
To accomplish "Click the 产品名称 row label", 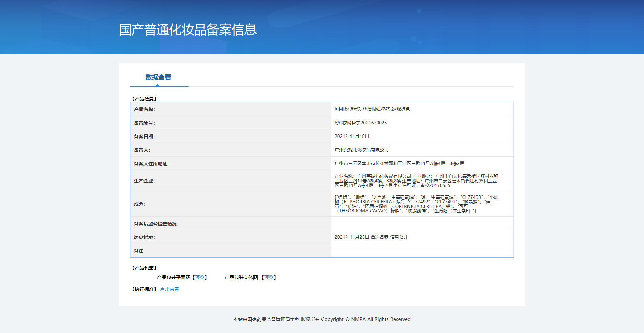I will point(145,109).
